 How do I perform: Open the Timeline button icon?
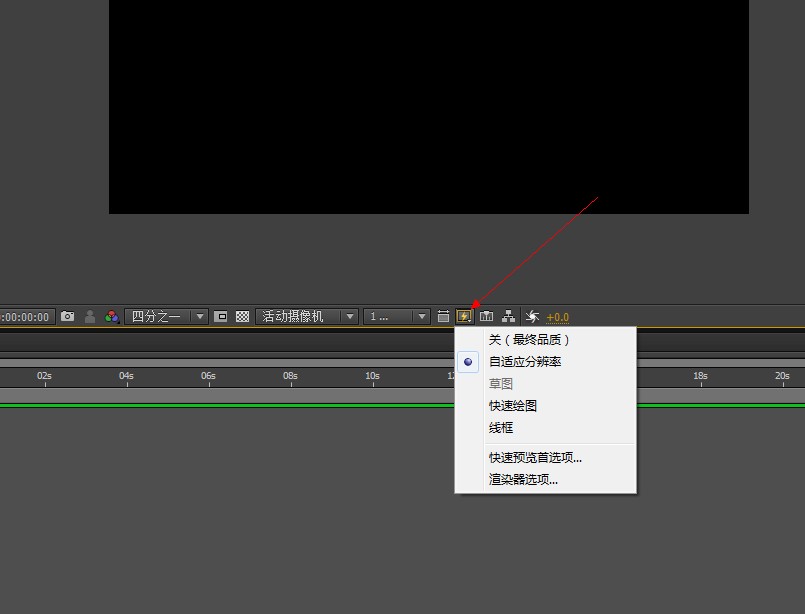click(x=486, y=316)
